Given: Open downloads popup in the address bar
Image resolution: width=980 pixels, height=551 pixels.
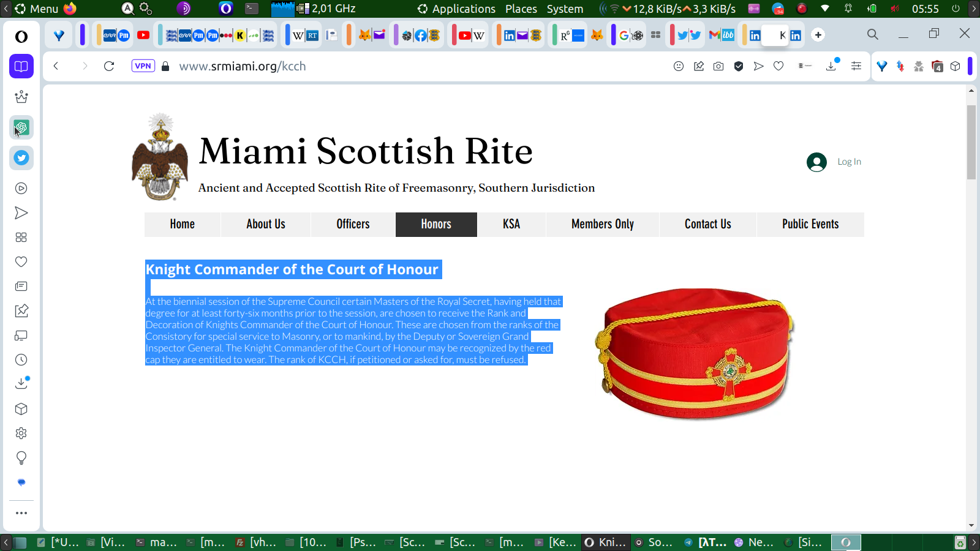Looking at the screenshot, I should (832, 66).
